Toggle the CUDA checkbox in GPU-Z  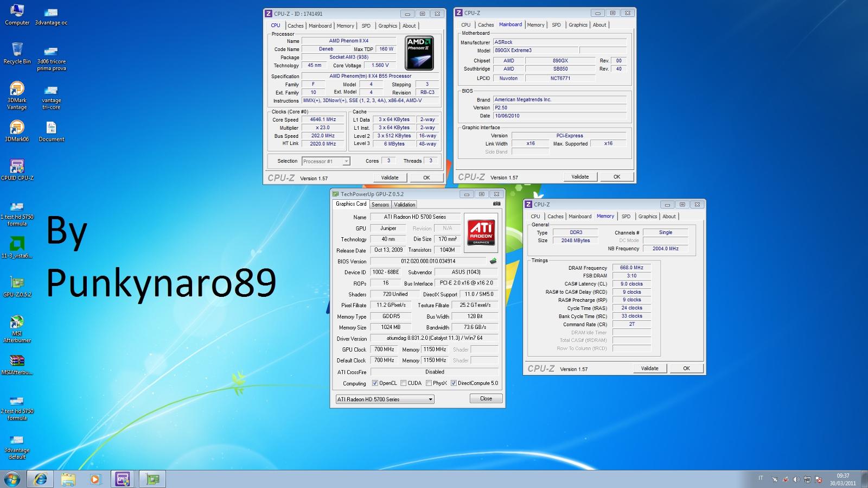tap(403, 383)
